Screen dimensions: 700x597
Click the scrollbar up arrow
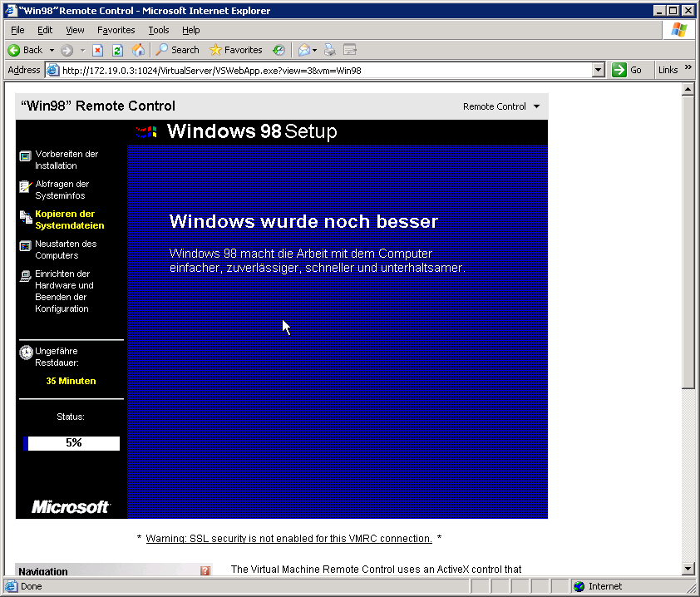688,89
